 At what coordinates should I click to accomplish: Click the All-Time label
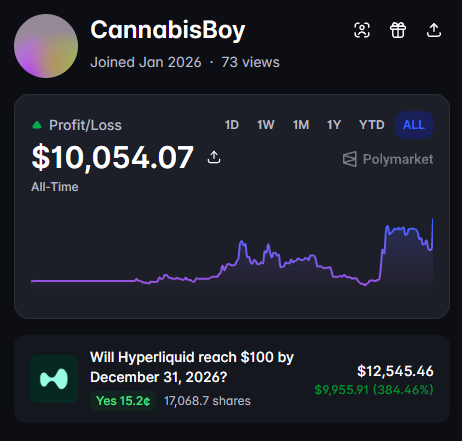click(55, 187)
